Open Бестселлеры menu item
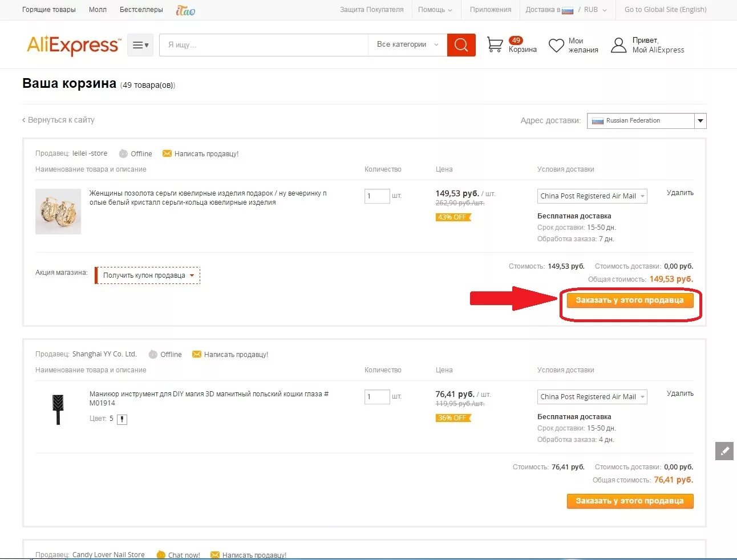The height and width of the screenshot is (560, 737). pos(141,10)
